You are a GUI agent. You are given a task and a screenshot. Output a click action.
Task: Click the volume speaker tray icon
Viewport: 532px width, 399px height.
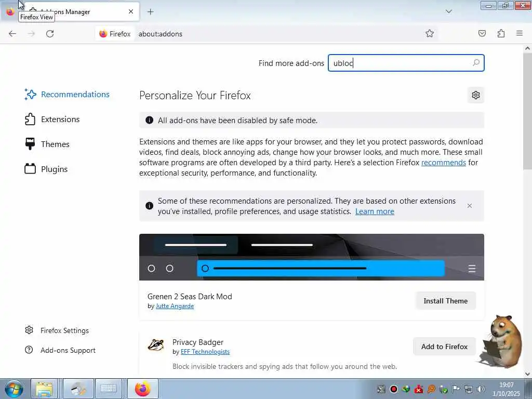point(481,389)
